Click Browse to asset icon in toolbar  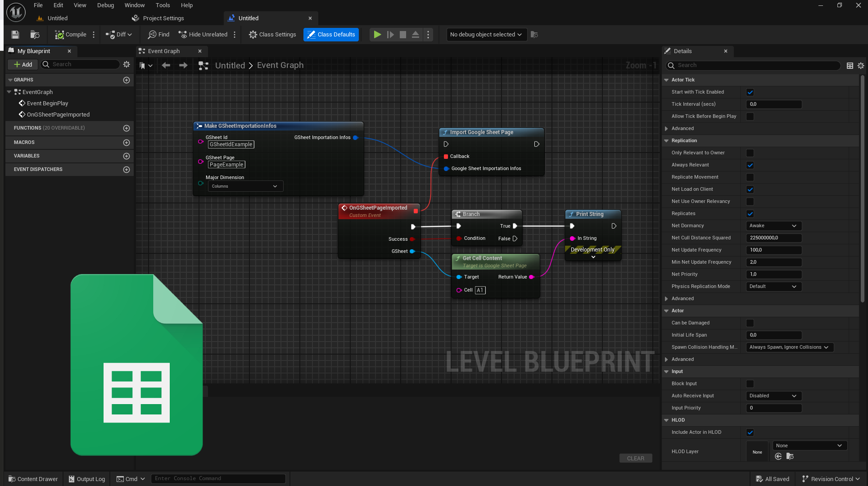35,35
